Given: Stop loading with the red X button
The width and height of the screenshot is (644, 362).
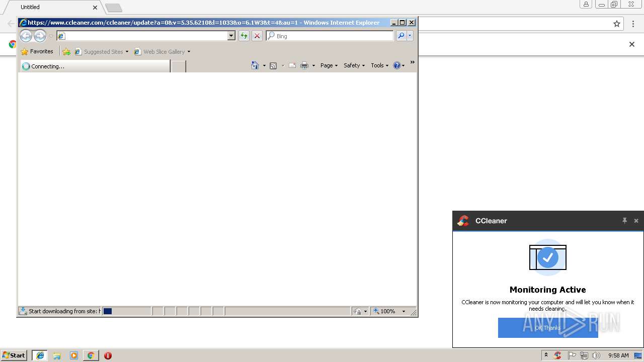Looking at the screenshot, I should coord(257,36).
